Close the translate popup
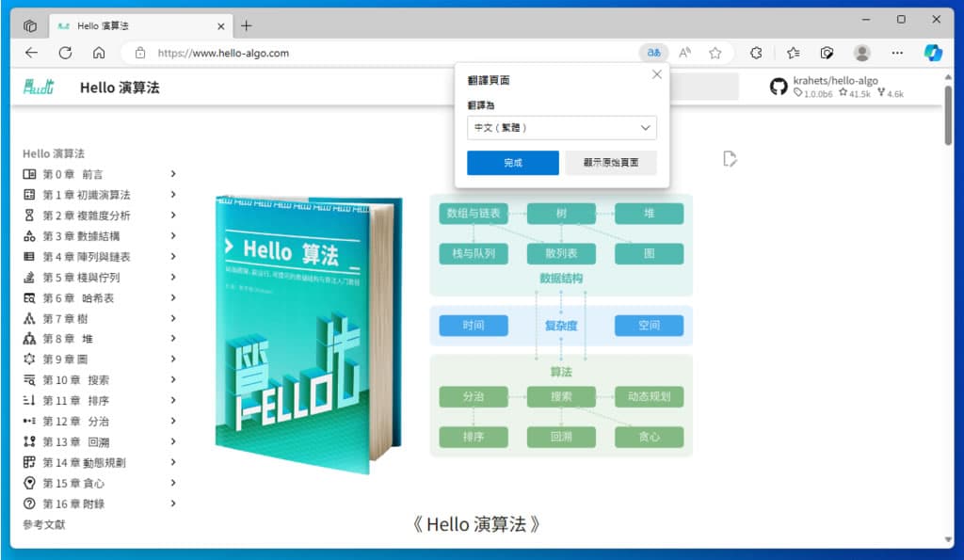This screenshot has height=560, width=964. coord(656,74)
